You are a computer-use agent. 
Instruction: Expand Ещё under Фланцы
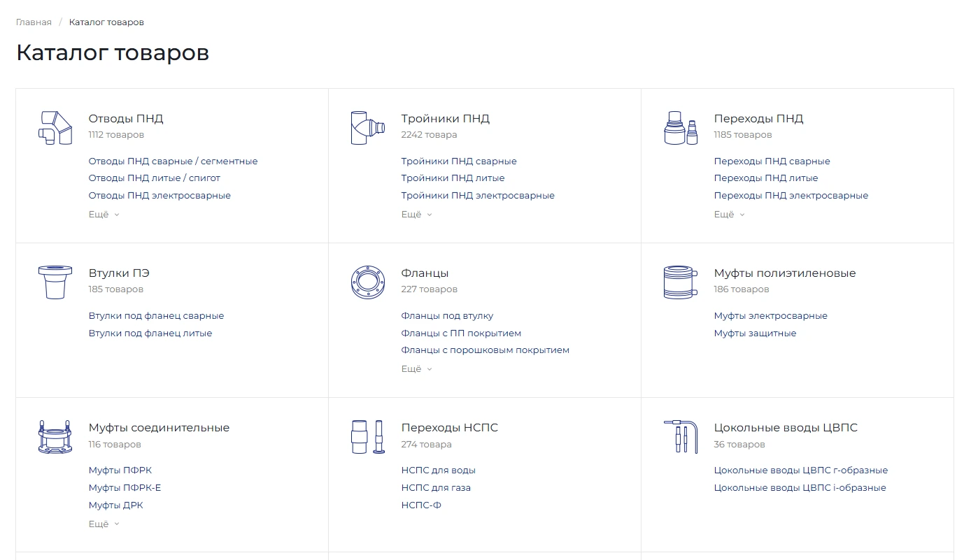[x=416, y=369]
